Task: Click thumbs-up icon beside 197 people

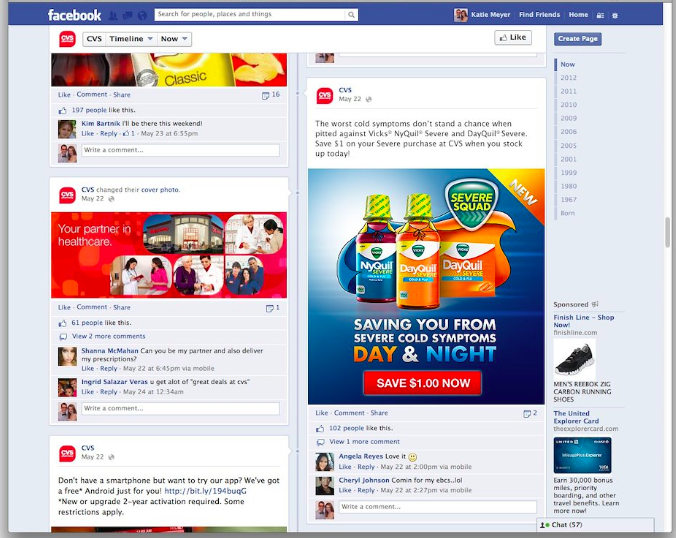Action: [x=63, y=110]
